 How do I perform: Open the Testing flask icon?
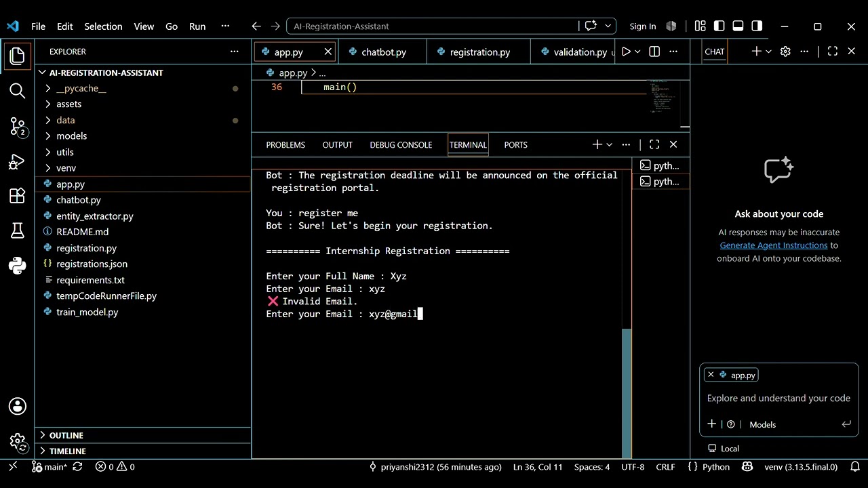18,231
